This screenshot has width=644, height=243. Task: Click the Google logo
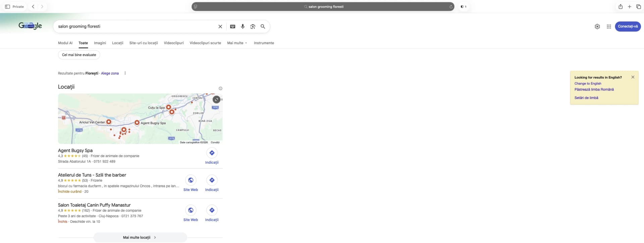pyautogui.click(x=30, y=26)
